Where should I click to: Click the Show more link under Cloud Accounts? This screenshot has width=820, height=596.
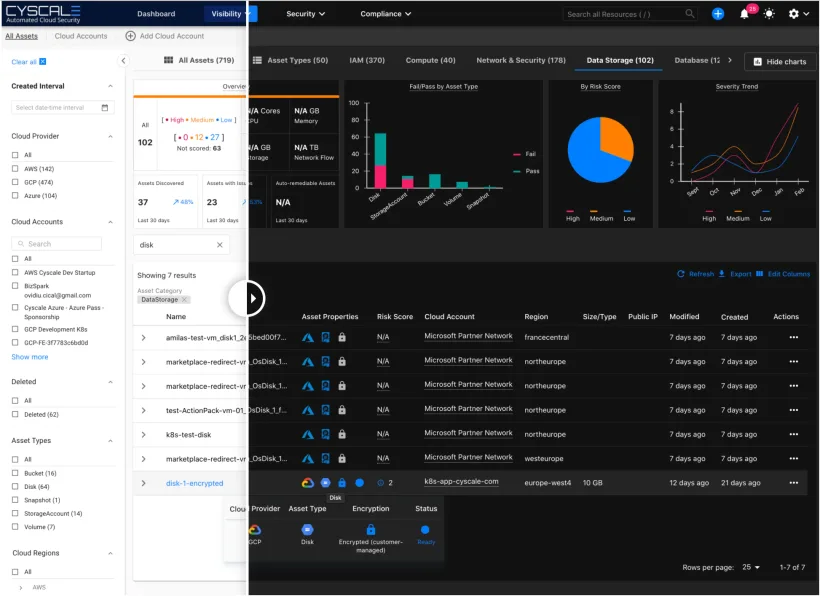click(30, 357)
